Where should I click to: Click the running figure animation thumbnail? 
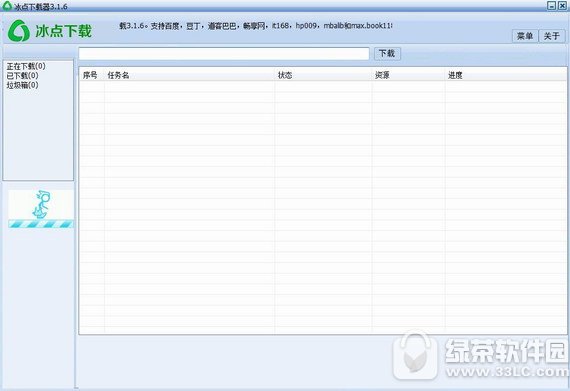[41, 209]
